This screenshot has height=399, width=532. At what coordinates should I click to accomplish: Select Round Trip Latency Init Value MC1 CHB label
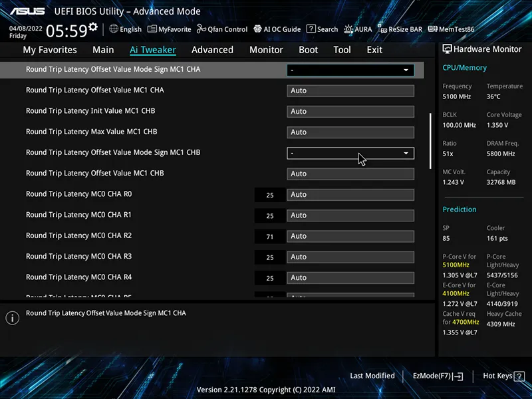coord(90,110)
